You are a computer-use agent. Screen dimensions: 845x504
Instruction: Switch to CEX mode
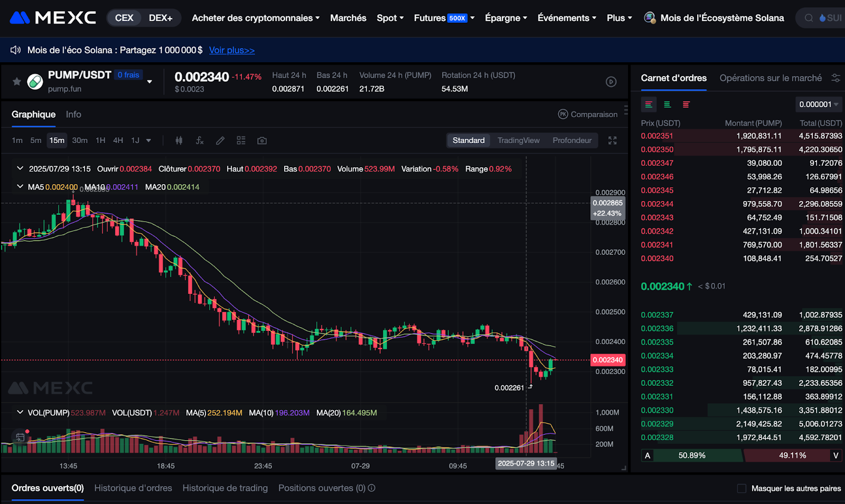click(x=124, y=18)
